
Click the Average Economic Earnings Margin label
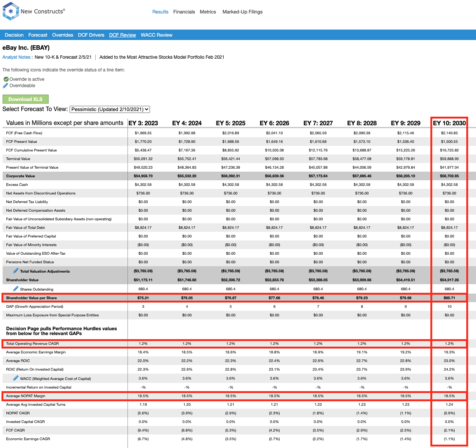36,352
